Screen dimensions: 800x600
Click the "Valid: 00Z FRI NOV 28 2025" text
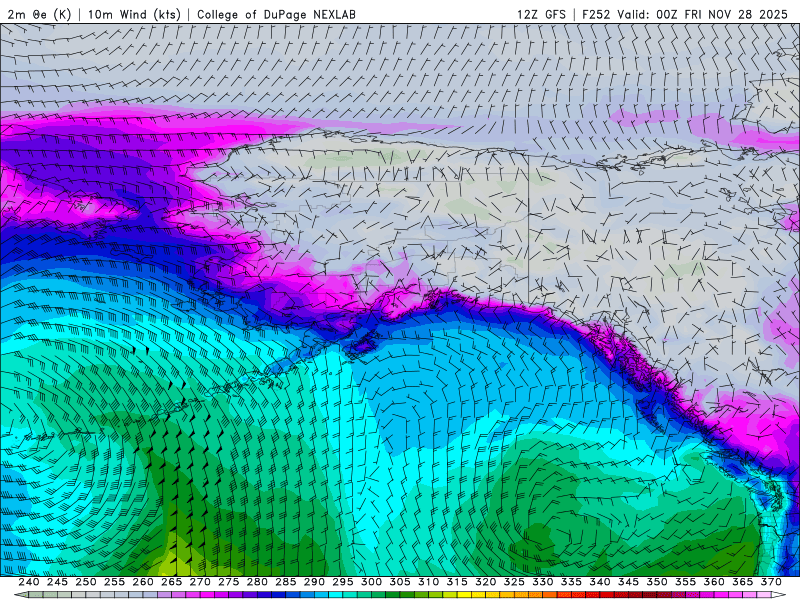pyautogui.click(x=703, y=14)
